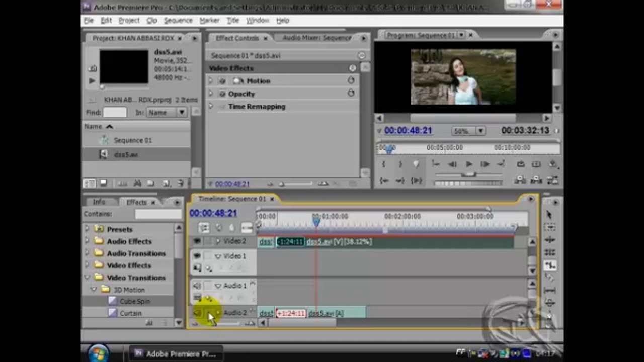Go to In point in Program monitor
Image resolution: width=644 pixels, height=362 pixels.
tap(384, 180)
